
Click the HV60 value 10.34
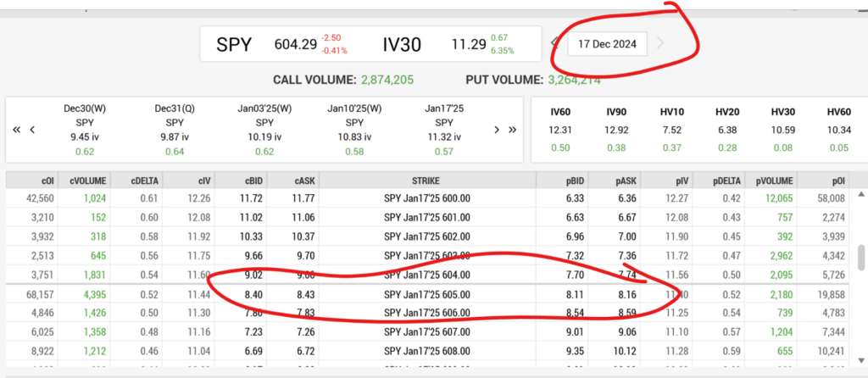click(838, 130)
